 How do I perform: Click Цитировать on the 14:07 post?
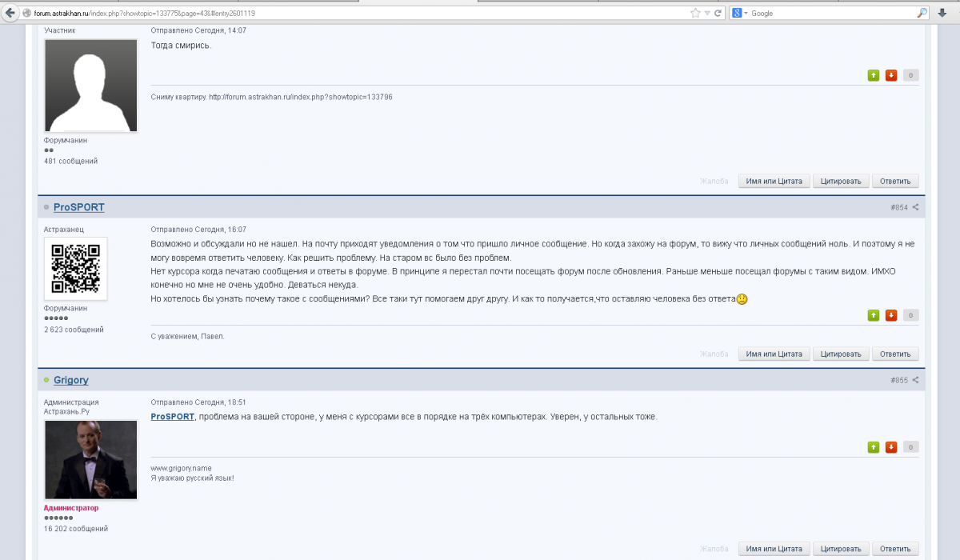841,181
